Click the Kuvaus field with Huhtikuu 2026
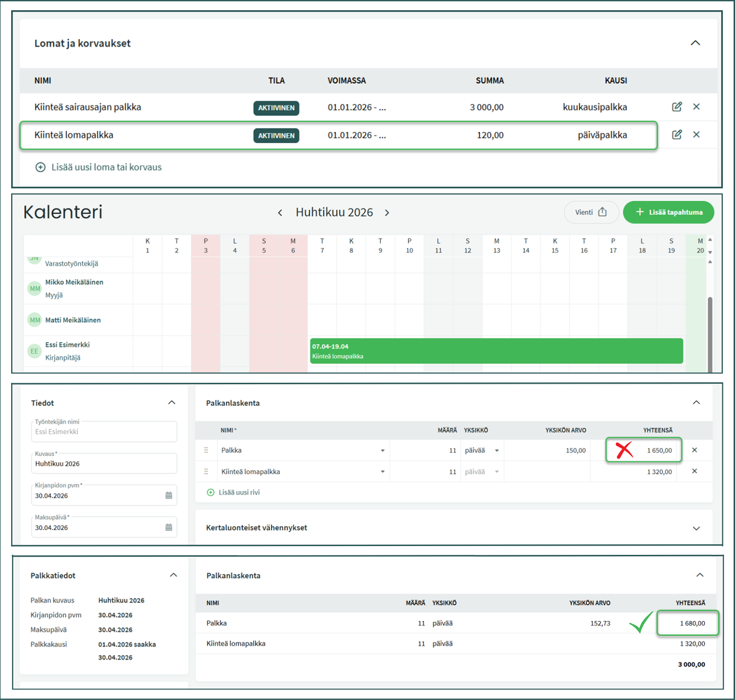Image resolution: width=735 pixels, height=700 pixels. [x=104, y=464]
